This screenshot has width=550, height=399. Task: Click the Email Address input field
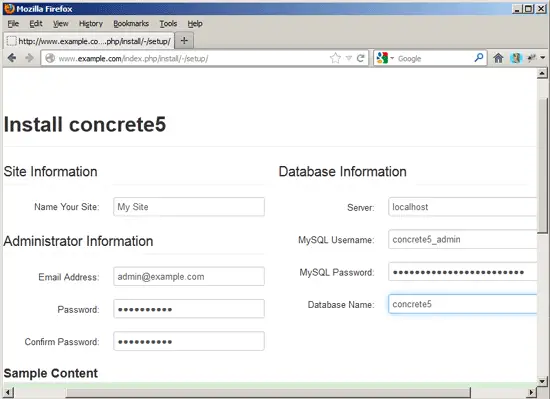pyautogui.click(x=189, y=276)
